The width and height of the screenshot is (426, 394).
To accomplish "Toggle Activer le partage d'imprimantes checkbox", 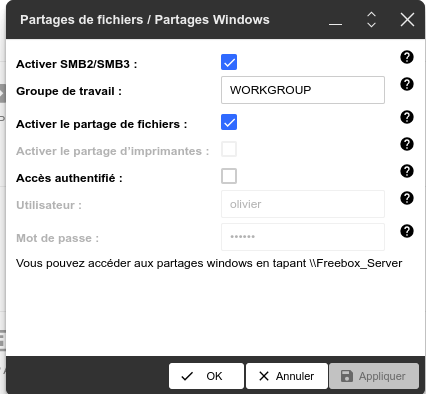I will pos(229,149).
